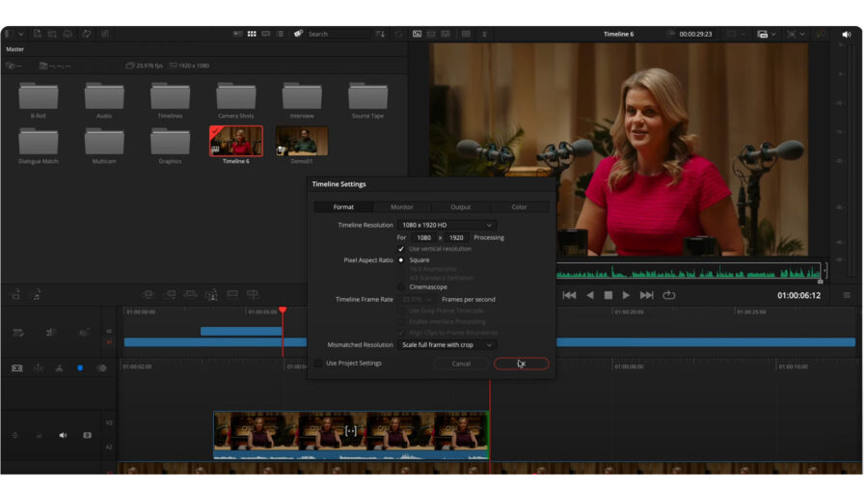Open Mismatched Resolution dropdown
868x488 pixels.
tap(447, 345)
